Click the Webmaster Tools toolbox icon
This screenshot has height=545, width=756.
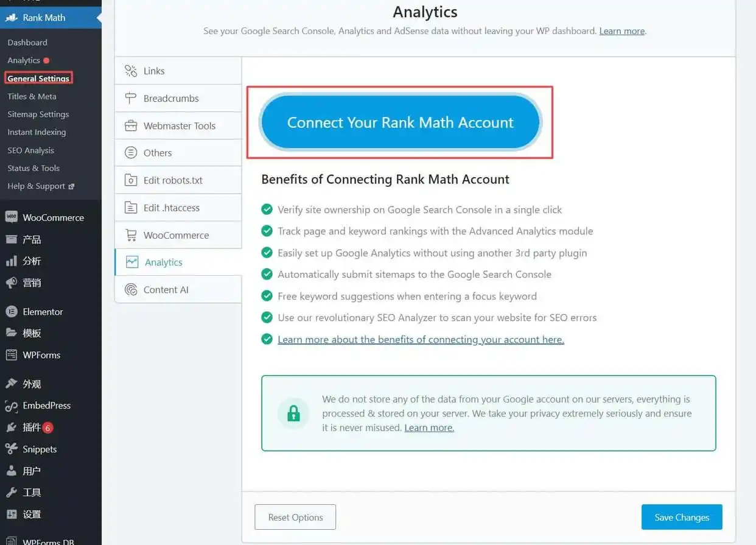pyautogui.click(x=131, y=126)
